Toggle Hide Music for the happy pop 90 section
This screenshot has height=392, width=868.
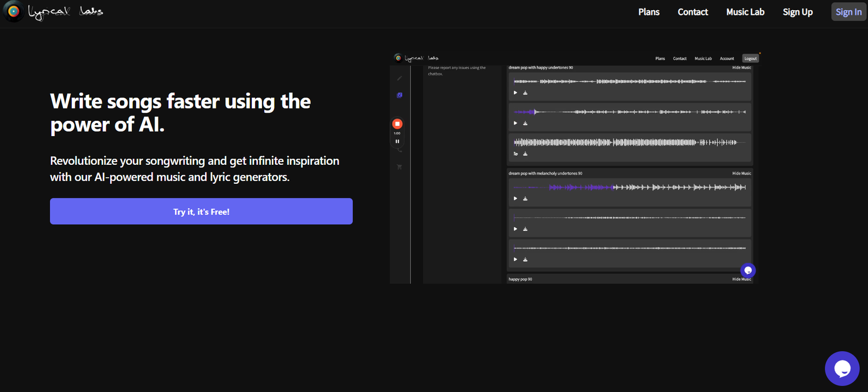pos(741,279)
